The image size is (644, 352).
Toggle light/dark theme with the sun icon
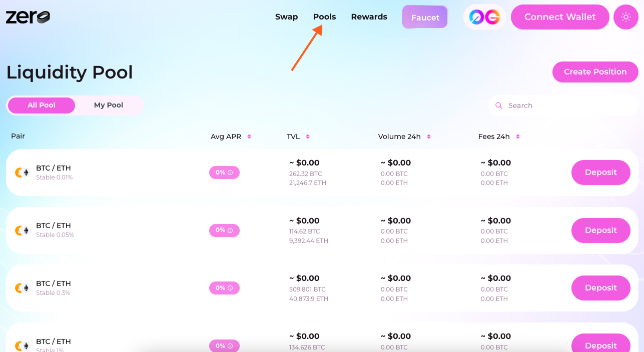pos(625,16)
